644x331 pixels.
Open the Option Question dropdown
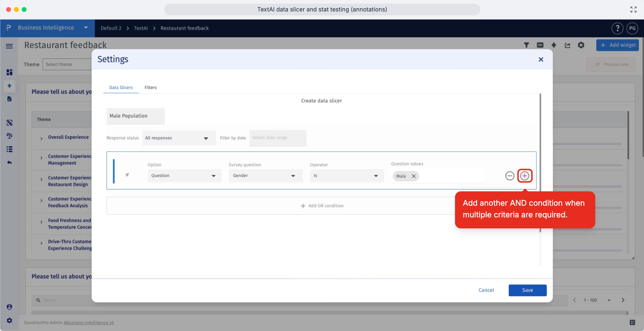click(x=184, y=176)
